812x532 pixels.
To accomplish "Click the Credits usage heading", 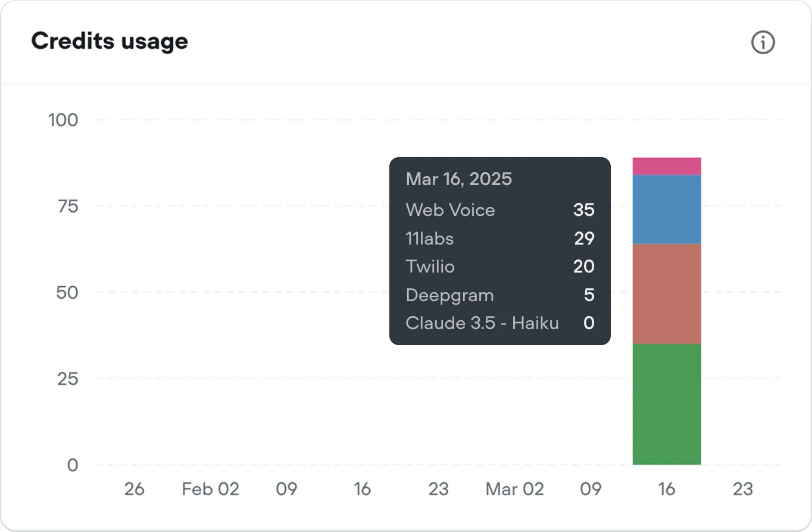I will [x=110, y=41].
